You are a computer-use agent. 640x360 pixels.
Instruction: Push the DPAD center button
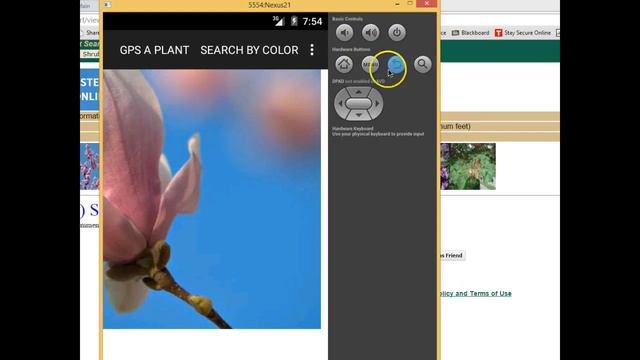click(x=358, y=104)
